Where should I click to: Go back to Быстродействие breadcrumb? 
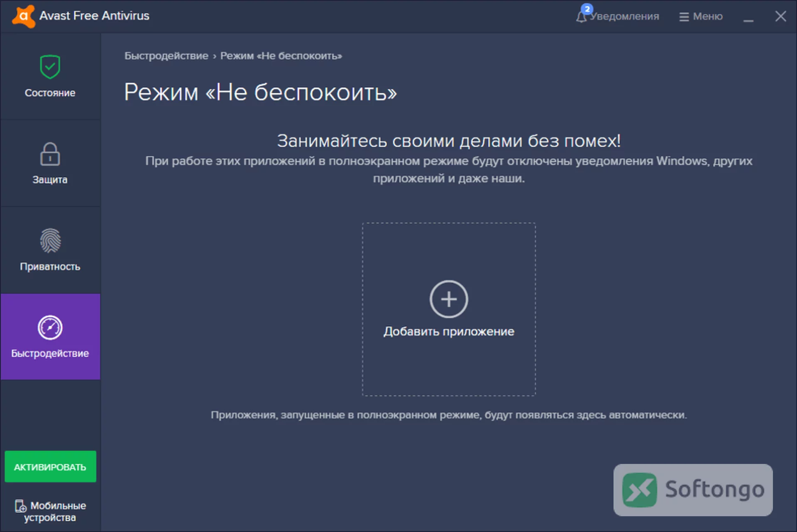pyautogui.click(x=166, y=56)
